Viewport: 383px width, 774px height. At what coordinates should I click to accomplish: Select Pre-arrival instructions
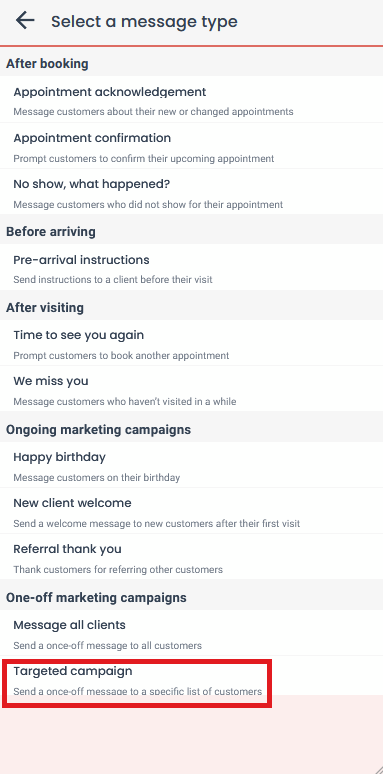coord(192,267)
